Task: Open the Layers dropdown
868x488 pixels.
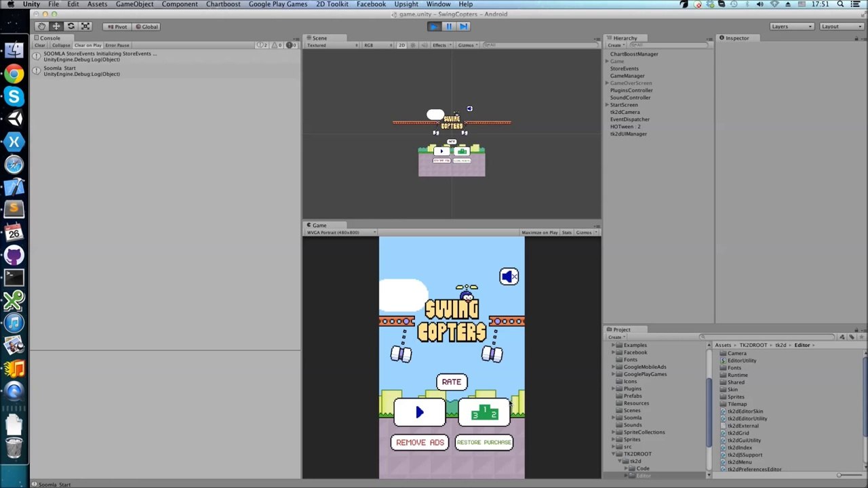Action: coord(791,26)
